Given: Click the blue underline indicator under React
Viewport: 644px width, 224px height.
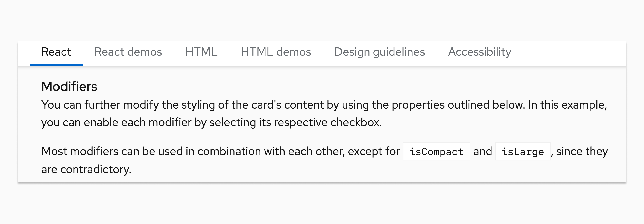Looking at the screenshot, I should 56,65.
